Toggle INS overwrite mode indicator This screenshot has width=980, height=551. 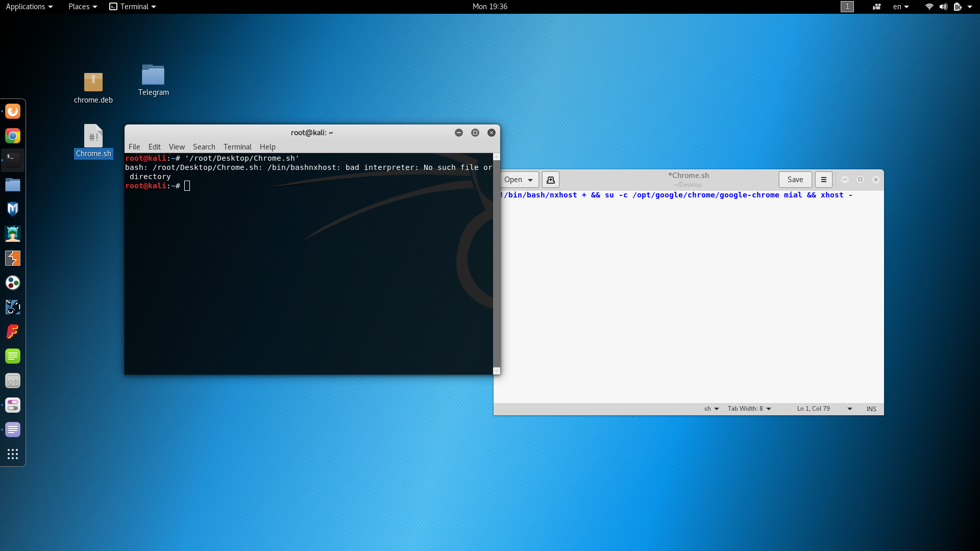point(871,409)
